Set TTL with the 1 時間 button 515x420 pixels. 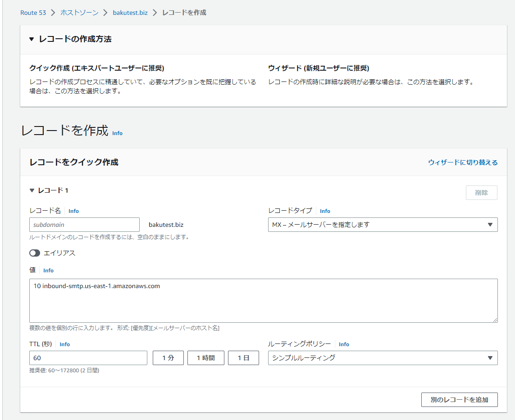point(206,358)
